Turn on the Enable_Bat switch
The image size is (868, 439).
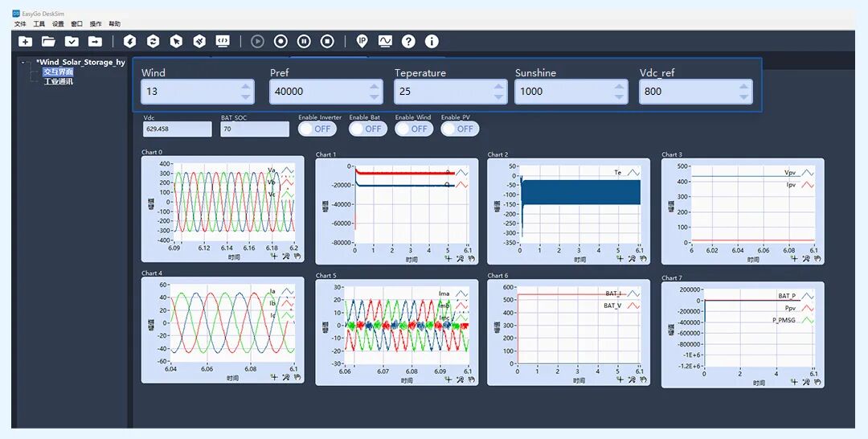click(x=366, y=129)
